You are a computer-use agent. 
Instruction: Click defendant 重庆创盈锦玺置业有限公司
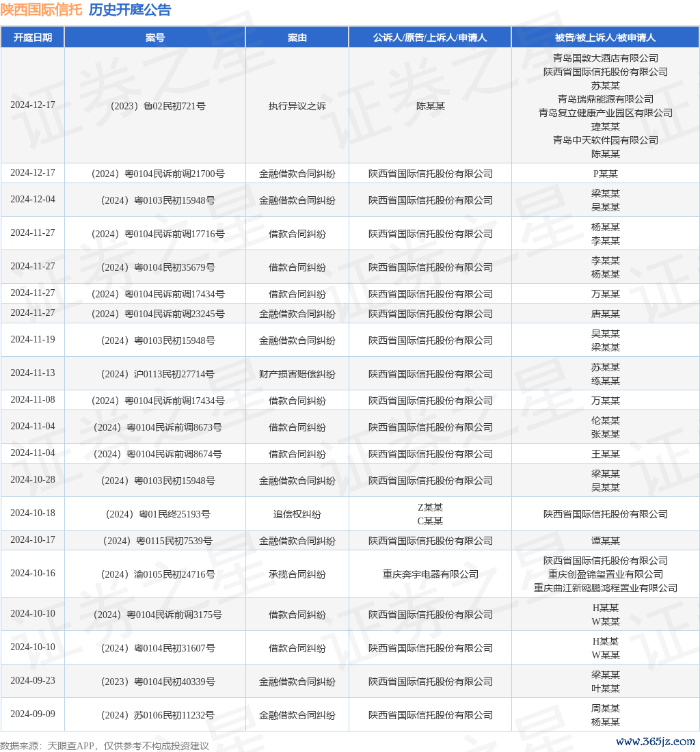pos(606,574)
